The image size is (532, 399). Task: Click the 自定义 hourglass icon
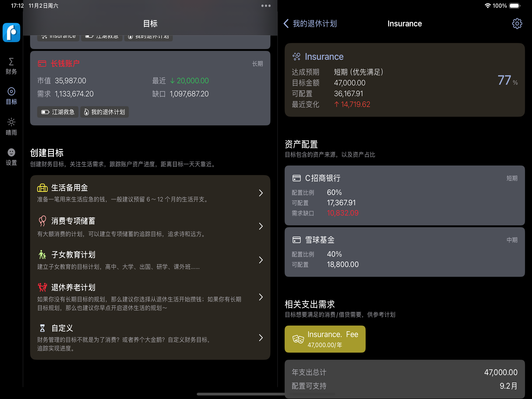[42, 328]
